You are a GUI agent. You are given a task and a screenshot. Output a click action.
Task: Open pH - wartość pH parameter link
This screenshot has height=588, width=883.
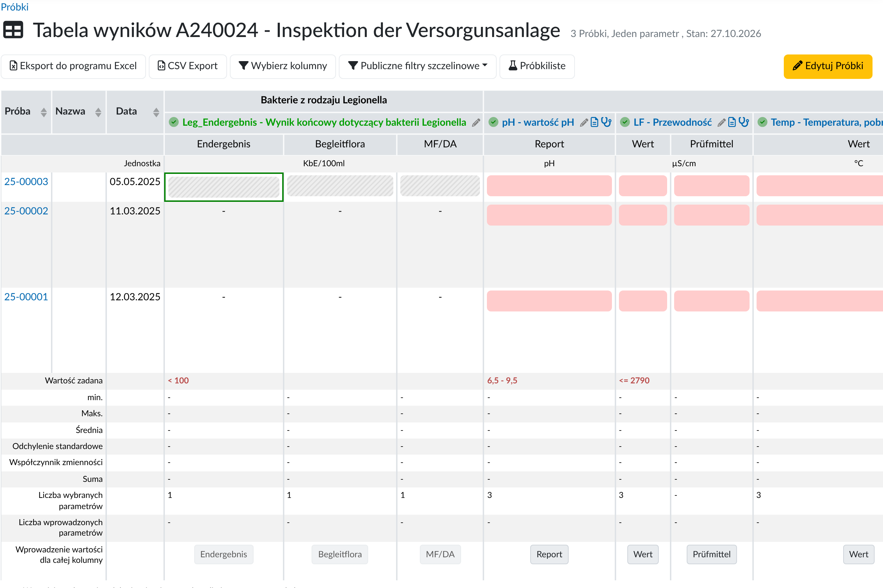pyautogui.click(x=538, y=122)
